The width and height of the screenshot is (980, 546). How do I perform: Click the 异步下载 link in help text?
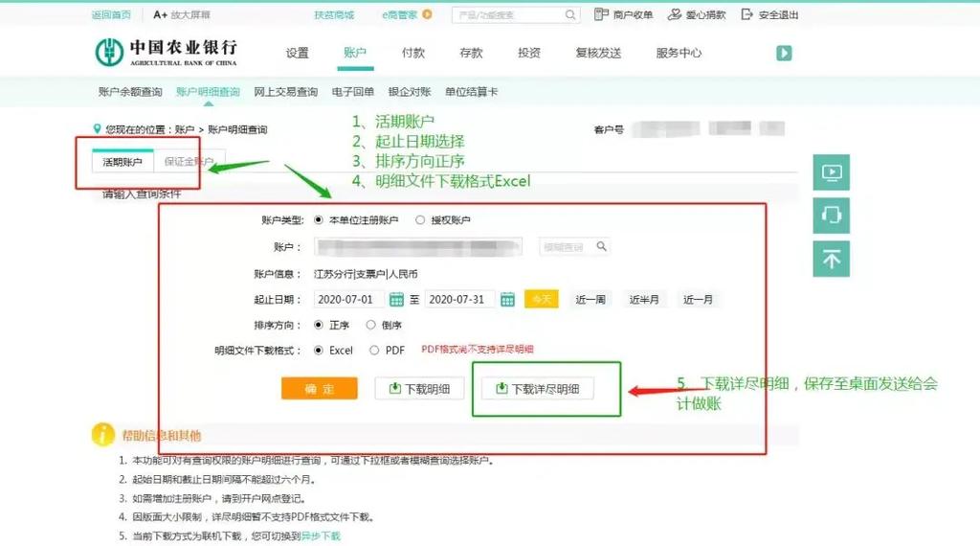322,536
